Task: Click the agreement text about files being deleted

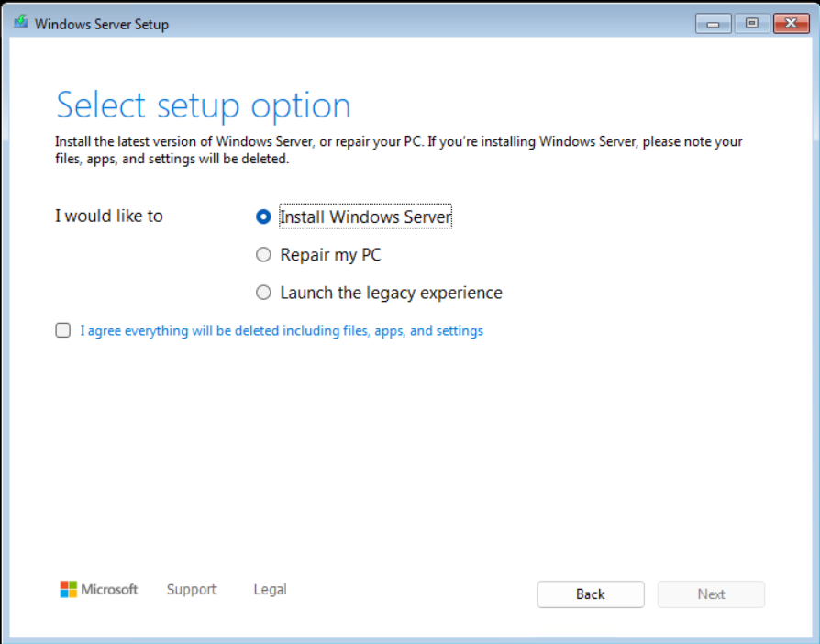Action: [282, 330]
